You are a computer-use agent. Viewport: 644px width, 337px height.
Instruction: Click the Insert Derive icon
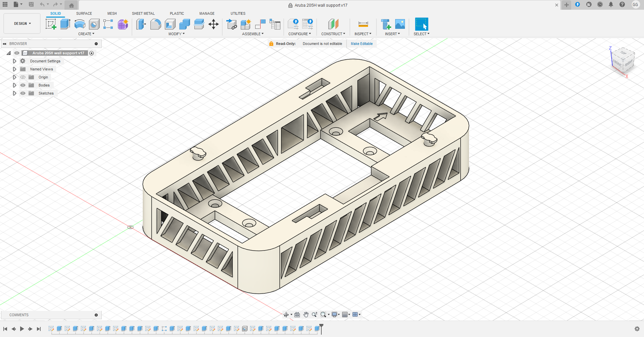(385, 24)
